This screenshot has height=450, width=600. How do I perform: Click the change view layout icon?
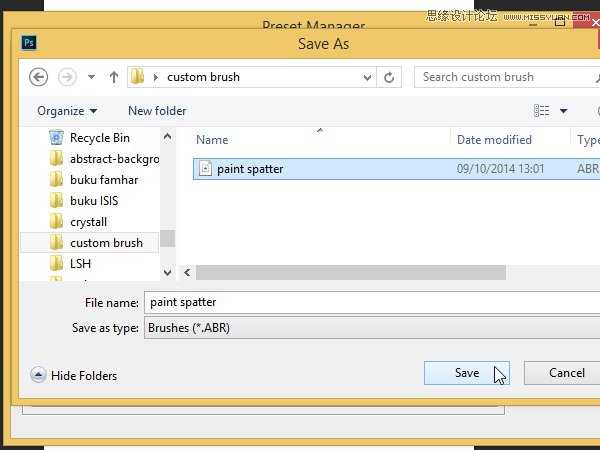(x=541, y=111)
